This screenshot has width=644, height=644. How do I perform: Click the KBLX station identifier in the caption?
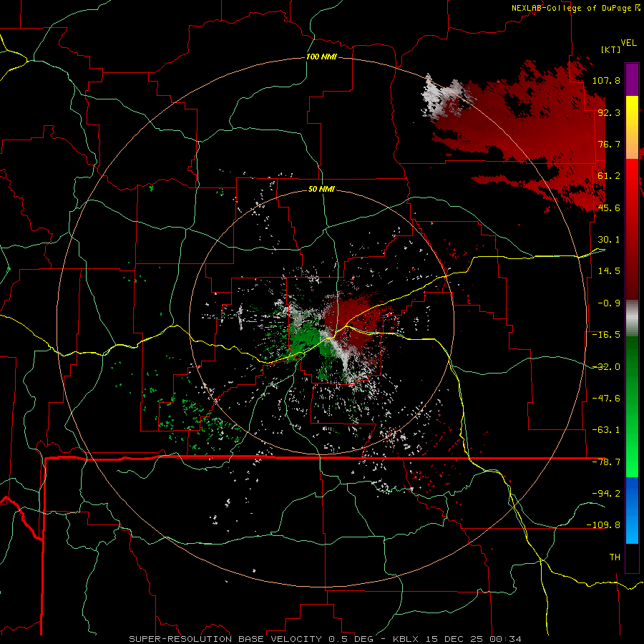[x=406, y=639]
